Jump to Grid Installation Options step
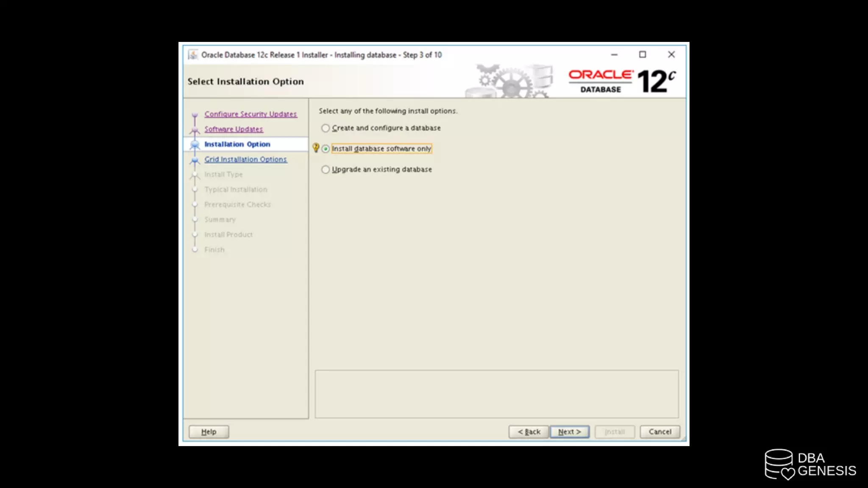 [x=245, y=159]
